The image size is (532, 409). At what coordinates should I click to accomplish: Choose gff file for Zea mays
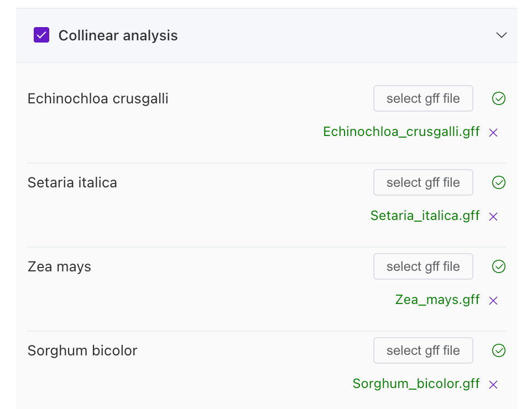(x=423, y=266)
